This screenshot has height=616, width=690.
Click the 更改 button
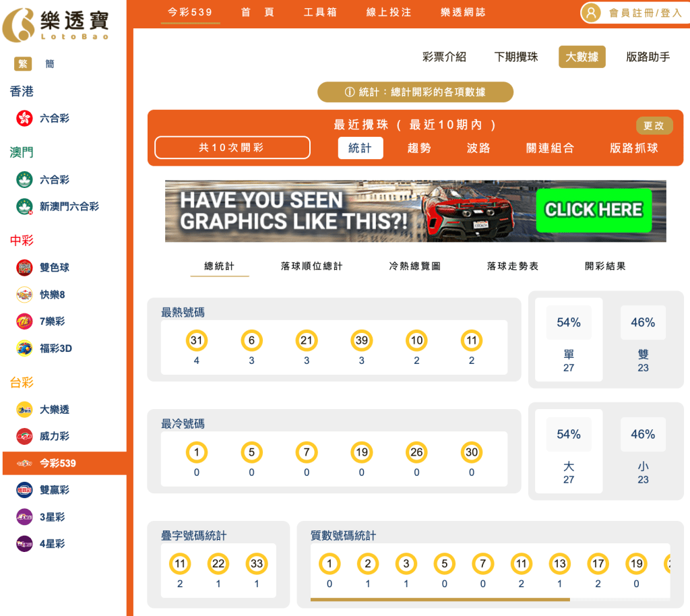tap(654, 125)
